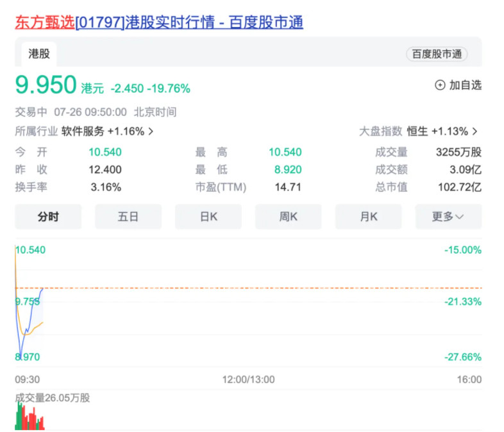Click time axis label 09:30
Screen dimensions: 504x432
28,379
